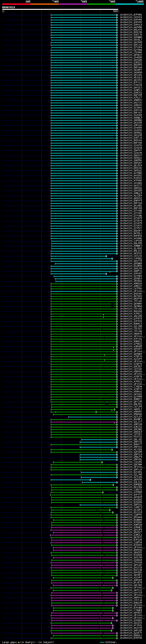
Task: Open the UniRef100_A7PEC2 entry
Action: [131, 314]
